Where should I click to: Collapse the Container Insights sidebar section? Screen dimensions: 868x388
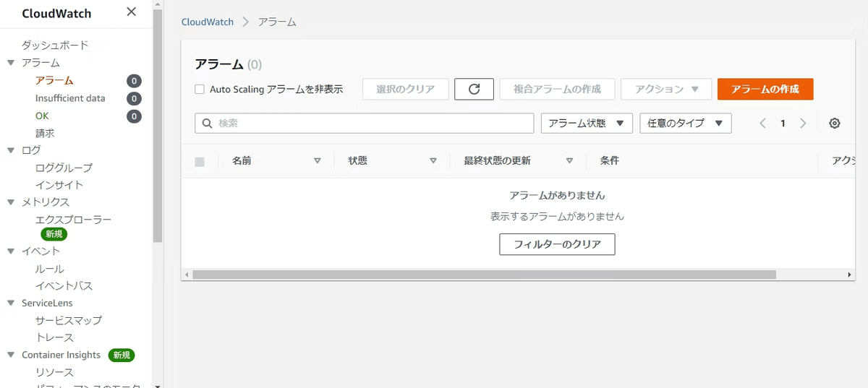11,355
